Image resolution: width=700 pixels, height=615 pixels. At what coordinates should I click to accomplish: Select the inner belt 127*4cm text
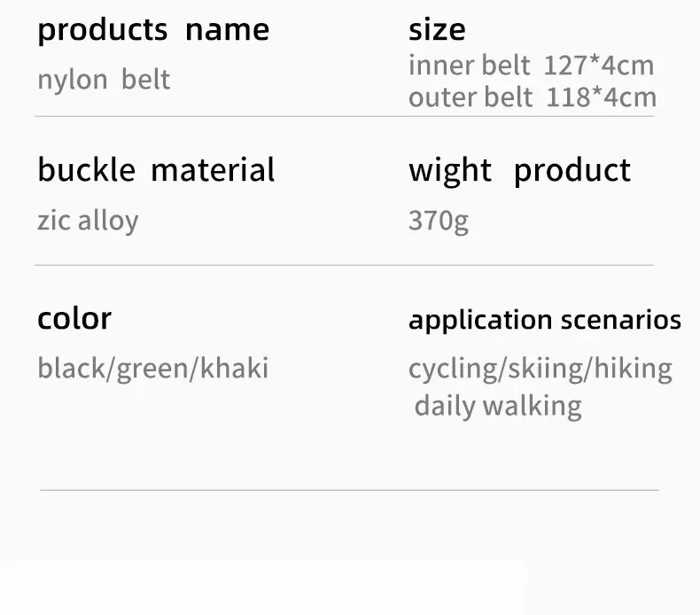(x=531, y=66)
